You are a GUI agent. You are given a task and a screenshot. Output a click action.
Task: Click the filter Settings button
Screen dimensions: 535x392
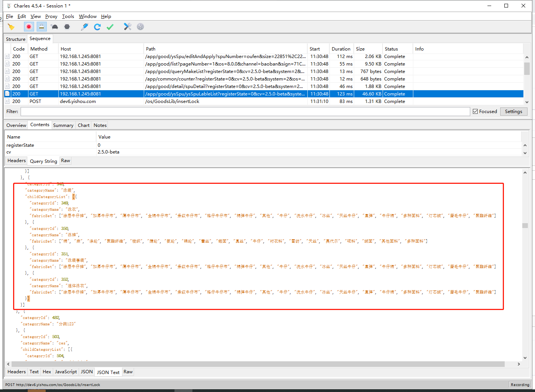pyautogui.click(x=513, y=112)
